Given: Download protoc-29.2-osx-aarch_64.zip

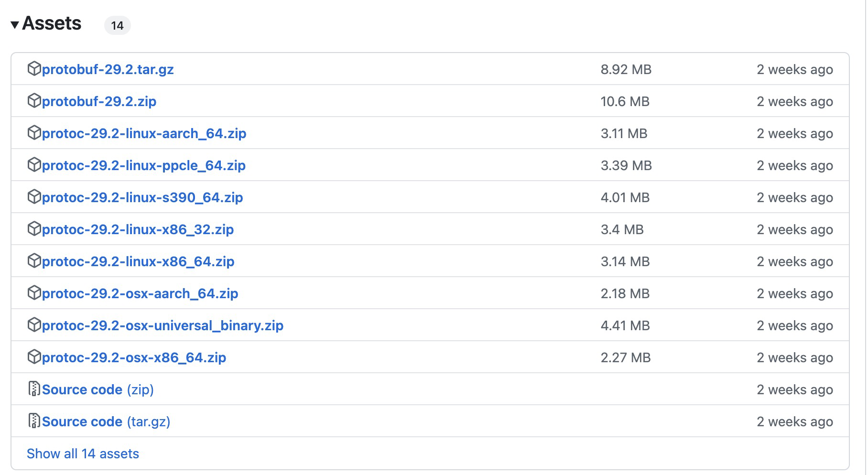Looking at the screenshot, I should point(140,294).
